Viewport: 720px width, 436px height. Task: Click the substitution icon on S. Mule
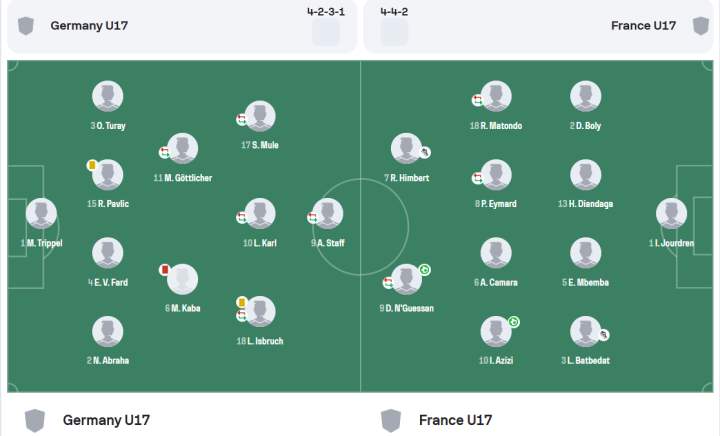[x=242, y=120]
